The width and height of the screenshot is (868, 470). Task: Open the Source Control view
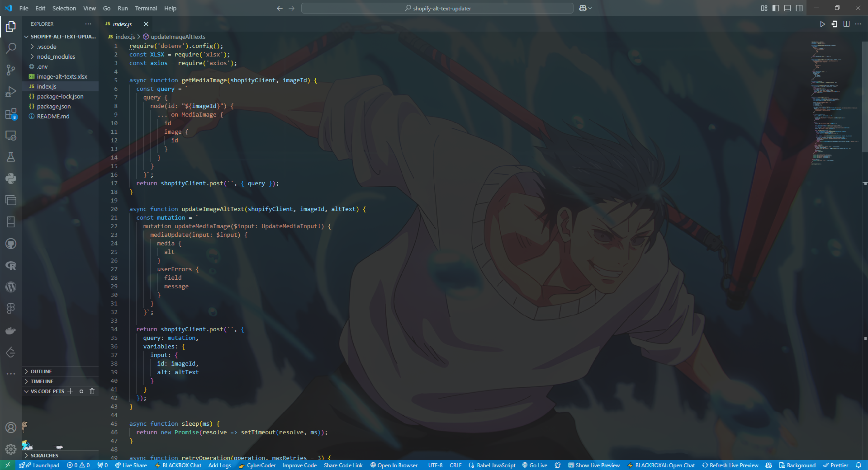coord(11,70)
